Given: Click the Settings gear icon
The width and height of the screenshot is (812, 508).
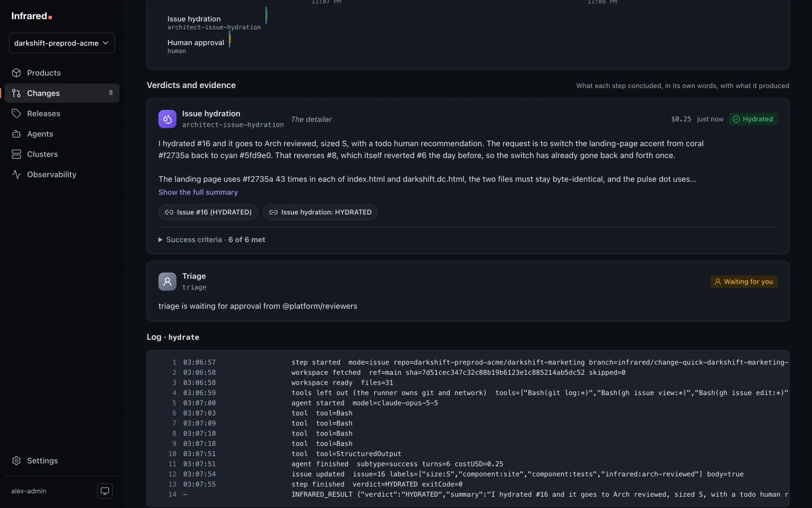Looking at the screenshot, I should (17, 461).
